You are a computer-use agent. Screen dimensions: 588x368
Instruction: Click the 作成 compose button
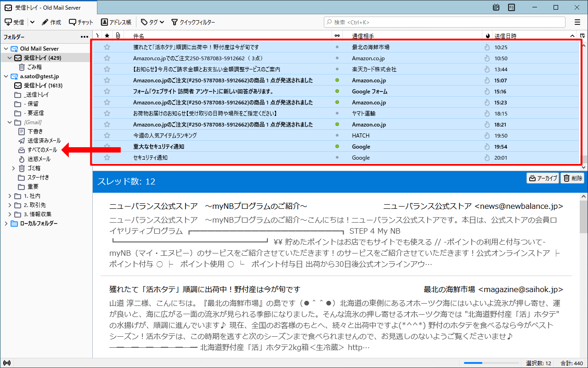coord(51,22)
